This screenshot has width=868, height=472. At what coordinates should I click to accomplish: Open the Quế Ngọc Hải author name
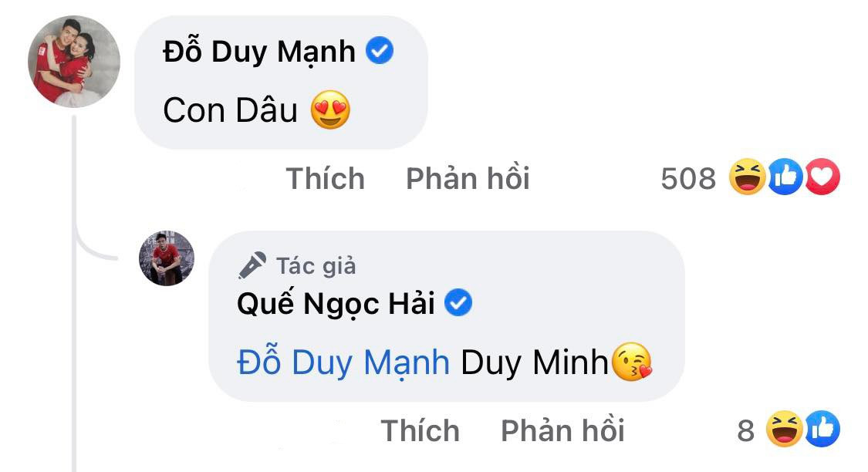click(336, 304)
